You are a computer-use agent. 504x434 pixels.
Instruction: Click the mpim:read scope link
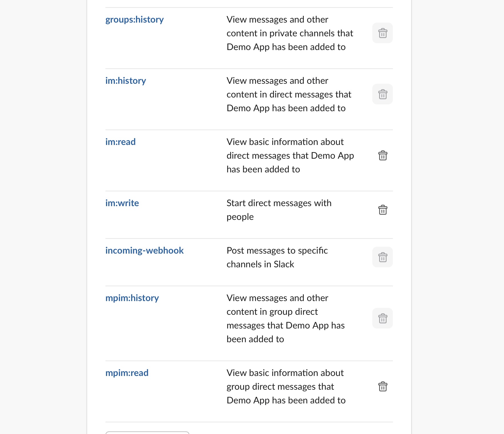click(127, 373)
